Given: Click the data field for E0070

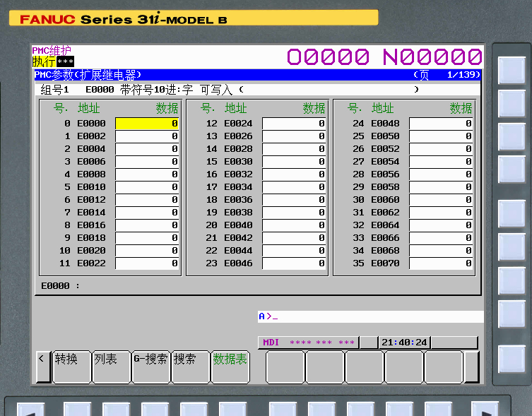Looking at the screenshot, I should pyautogui.click(x=441, y=263).
